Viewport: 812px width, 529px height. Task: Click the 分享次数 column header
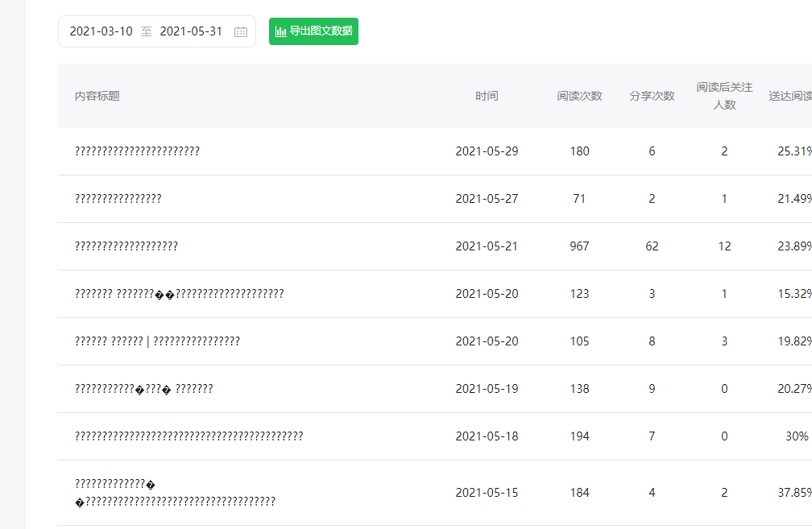point(652,96)
